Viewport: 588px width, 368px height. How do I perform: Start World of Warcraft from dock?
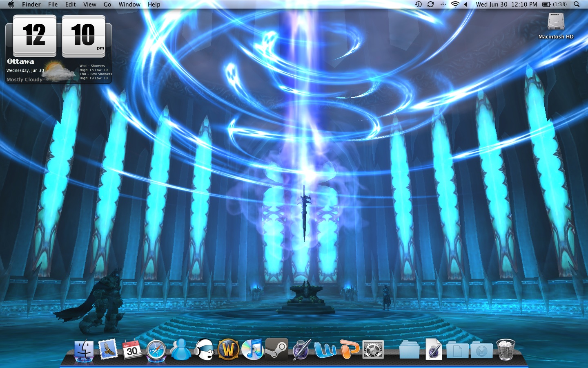(228, 350)
